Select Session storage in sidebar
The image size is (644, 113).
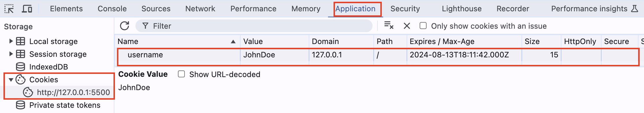58,54
